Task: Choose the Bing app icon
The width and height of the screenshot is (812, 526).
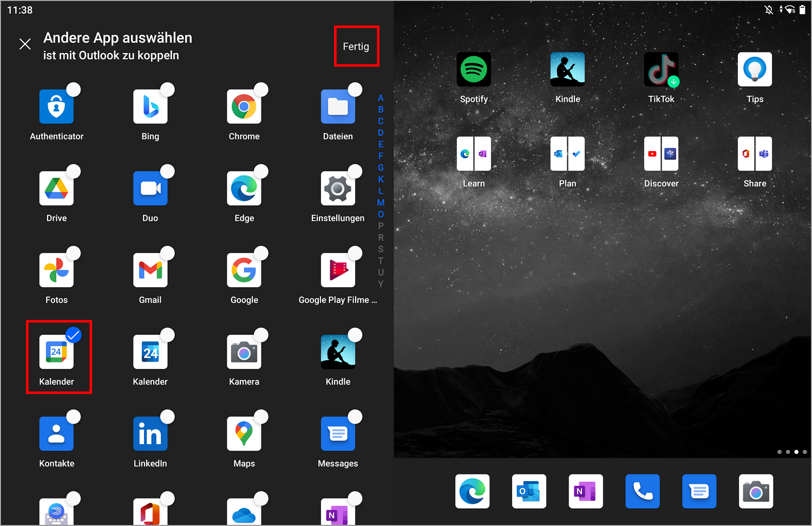Action: 150,107
